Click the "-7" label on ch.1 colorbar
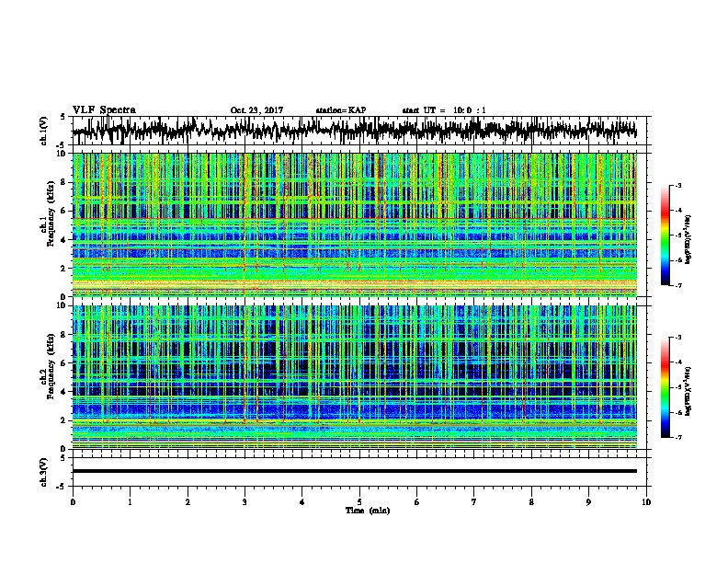Screen dimensions: 728x563 (x=677, y=285)
